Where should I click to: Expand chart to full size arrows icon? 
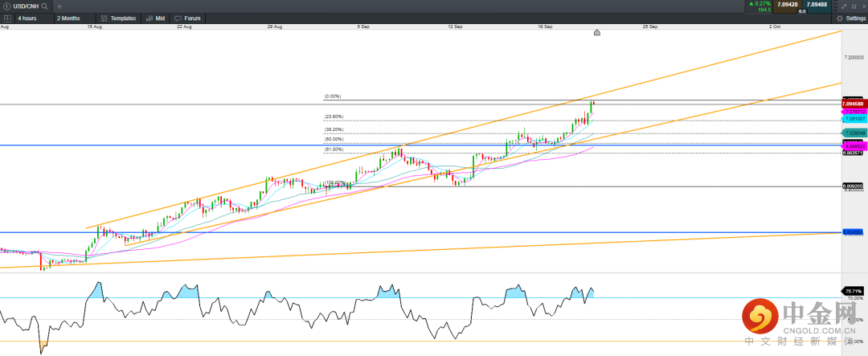(x=843, y=6)
